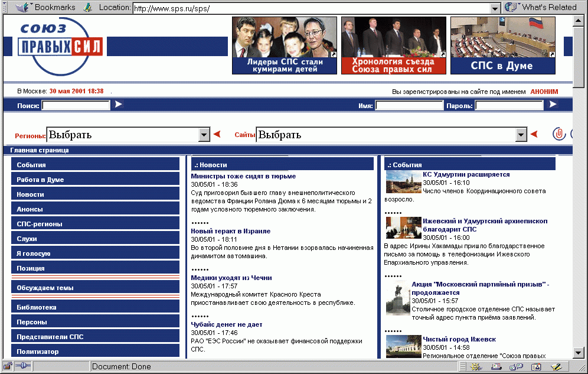Open link Чистый город Ижевск
The width and height of the screenshot is (588, 374).
click(459, 339)
